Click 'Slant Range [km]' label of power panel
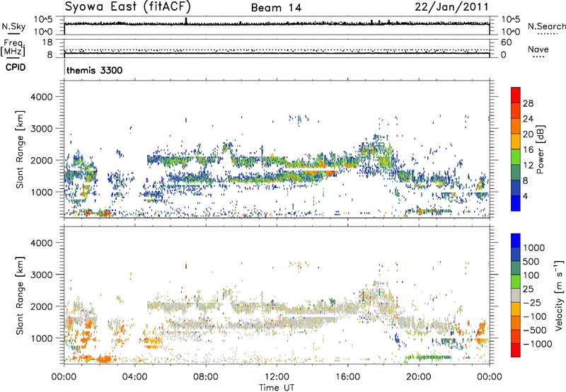 coord(20,149)
